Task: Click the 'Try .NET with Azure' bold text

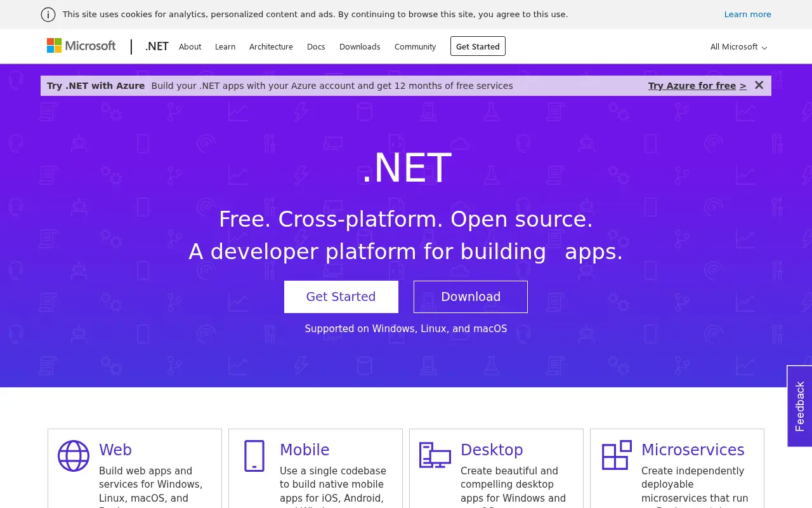Action: 96,86
